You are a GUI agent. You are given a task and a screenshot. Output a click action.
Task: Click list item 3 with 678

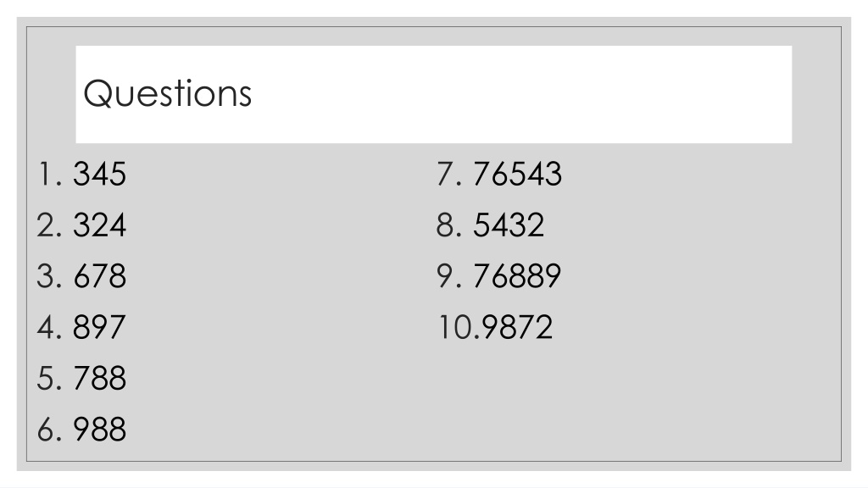tap(82, 275)
